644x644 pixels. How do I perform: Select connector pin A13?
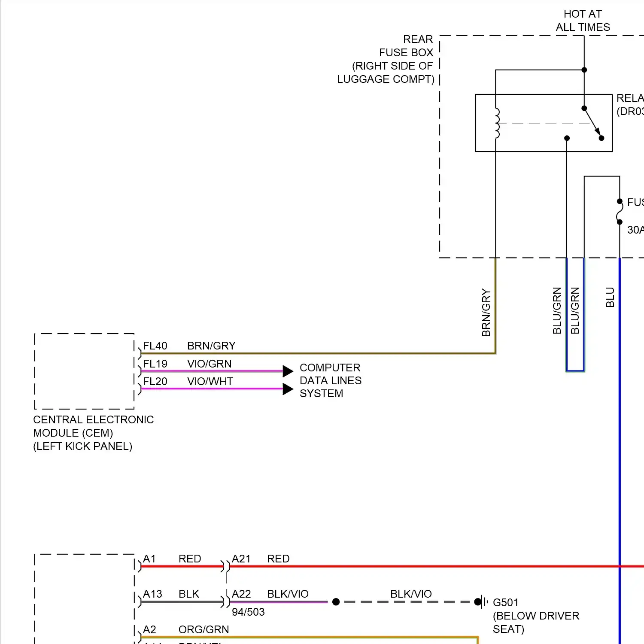[x=152, y=594]
